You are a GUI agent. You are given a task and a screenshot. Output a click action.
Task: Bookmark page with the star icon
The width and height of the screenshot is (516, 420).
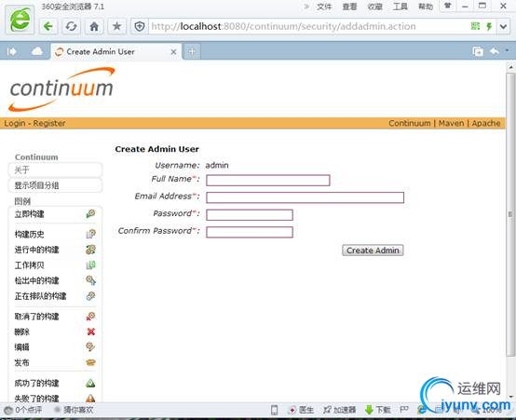point(116,26)
